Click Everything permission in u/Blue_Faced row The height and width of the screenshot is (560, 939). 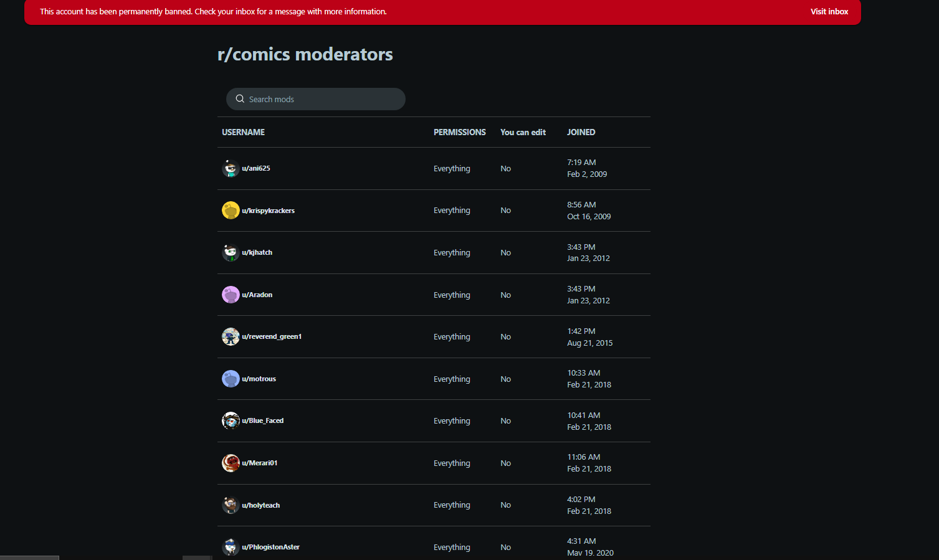pos(452,421)
